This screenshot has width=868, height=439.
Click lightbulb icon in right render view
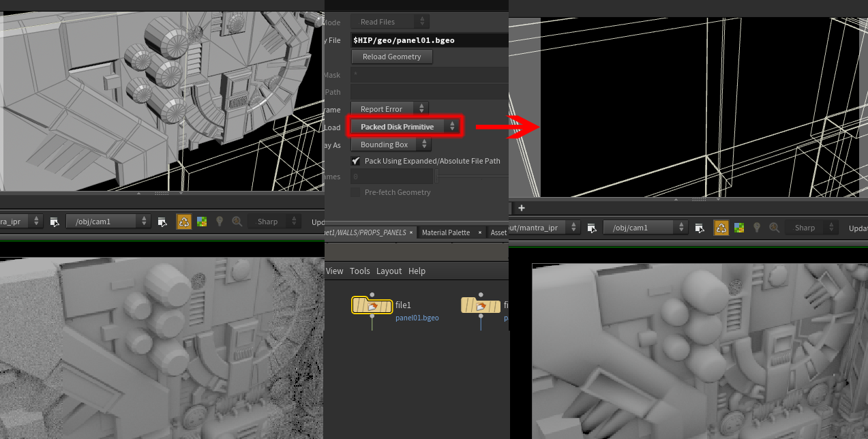click(x=756, y=228)
